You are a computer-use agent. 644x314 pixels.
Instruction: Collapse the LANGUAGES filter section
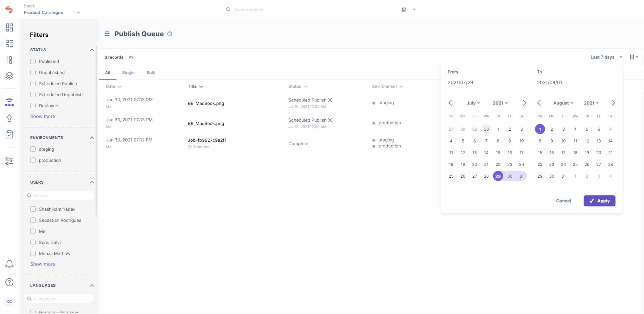(x=92, y=285)
